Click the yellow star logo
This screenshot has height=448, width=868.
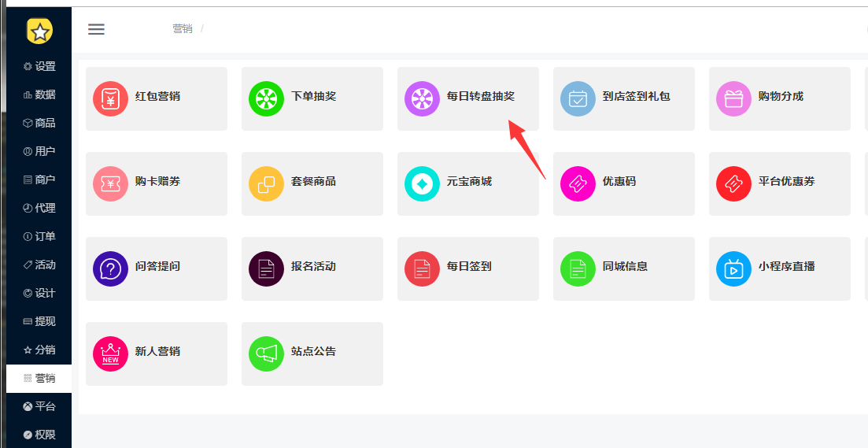click(x=39, y=31)
